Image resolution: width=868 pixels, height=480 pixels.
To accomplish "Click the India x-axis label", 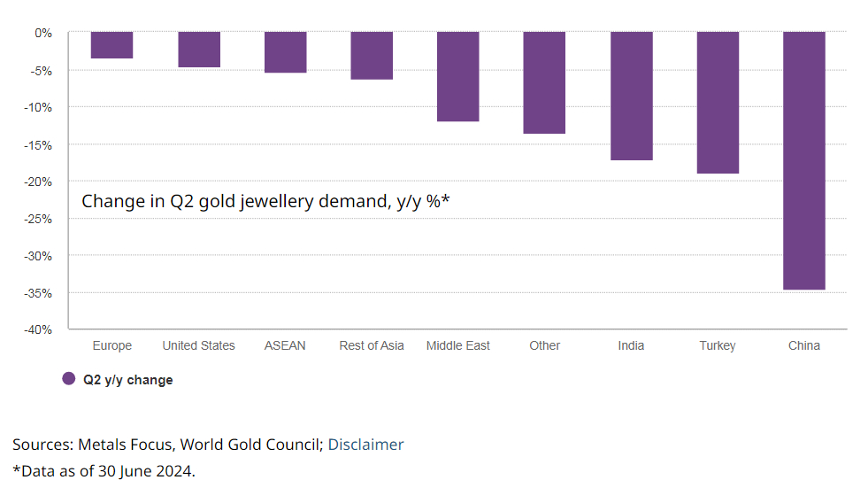I will coord(631,345).
